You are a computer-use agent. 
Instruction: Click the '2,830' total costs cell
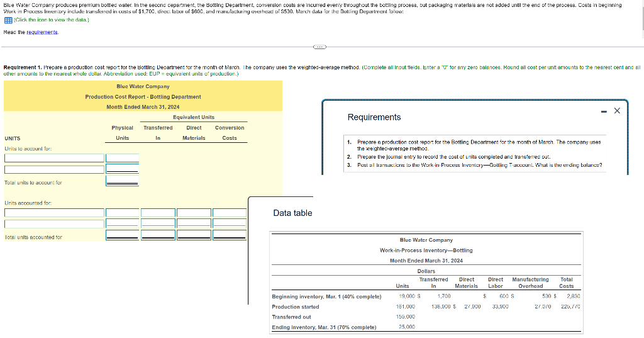click(574, 296)
